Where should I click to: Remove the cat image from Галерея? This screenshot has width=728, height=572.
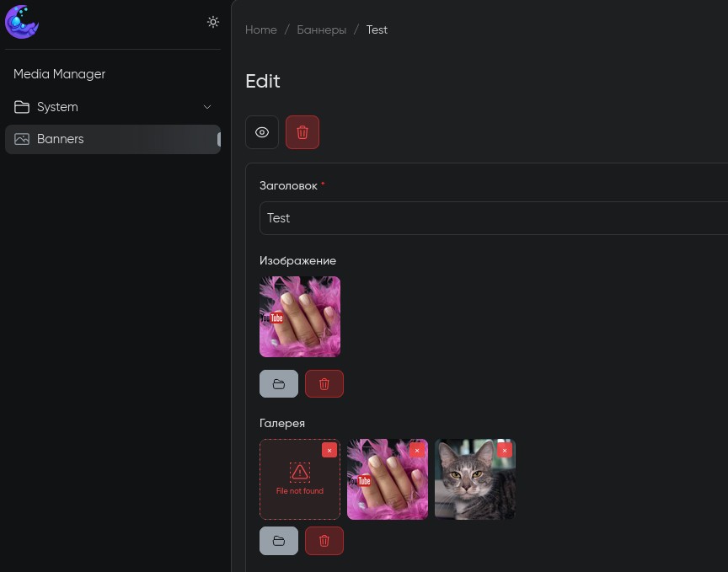click(x=505, y=451)
